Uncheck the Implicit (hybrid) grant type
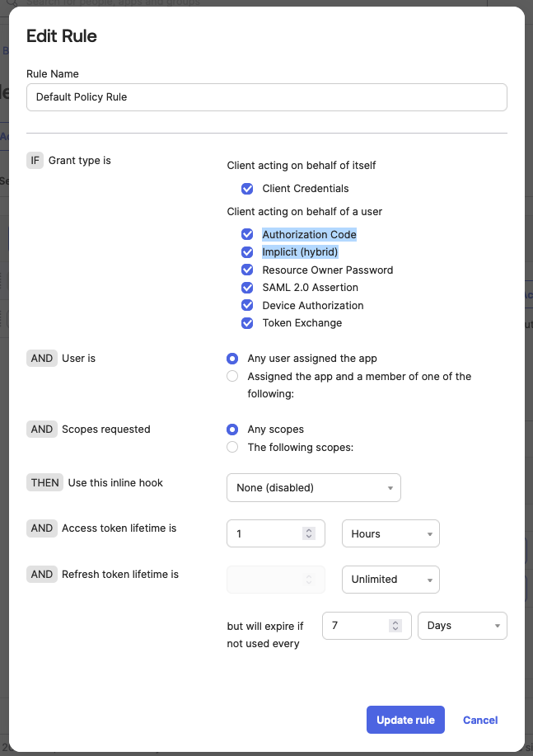Screen dimensions: 533x756 tap(247, 252)
